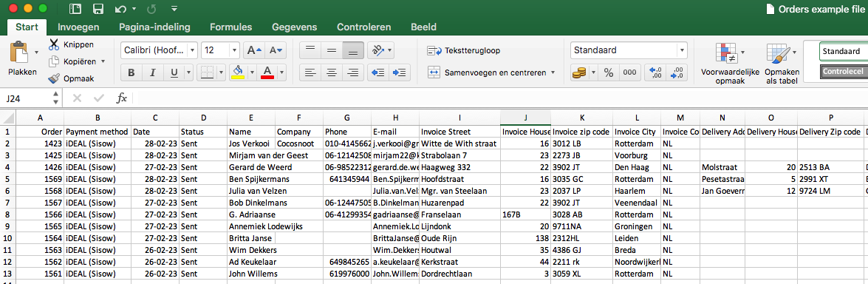Expand the undo history dropdown arrow

point(134,10)
